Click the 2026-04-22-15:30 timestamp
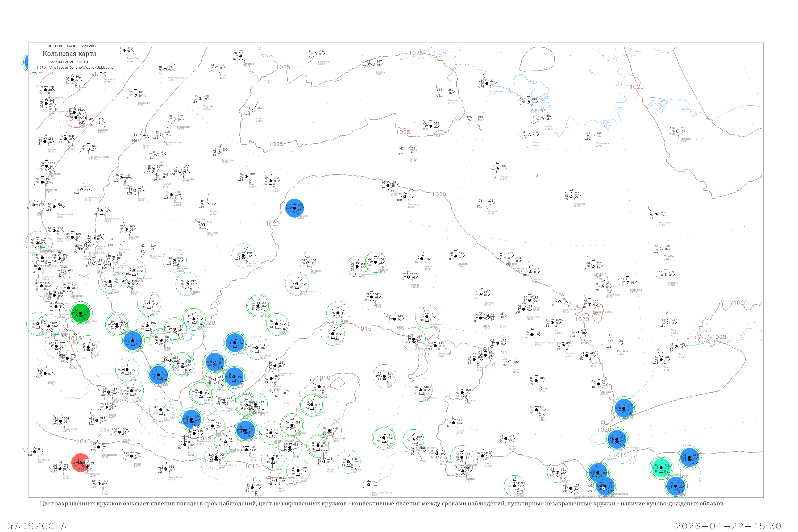Screen dimensions: 798x532 pyautogui.click(x=728, y=526)
